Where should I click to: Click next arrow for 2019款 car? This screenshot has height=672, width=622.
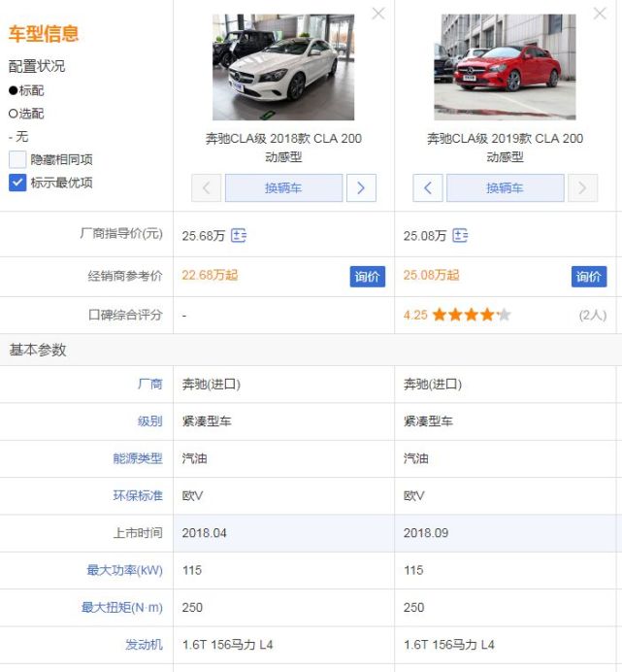(582, 187)
